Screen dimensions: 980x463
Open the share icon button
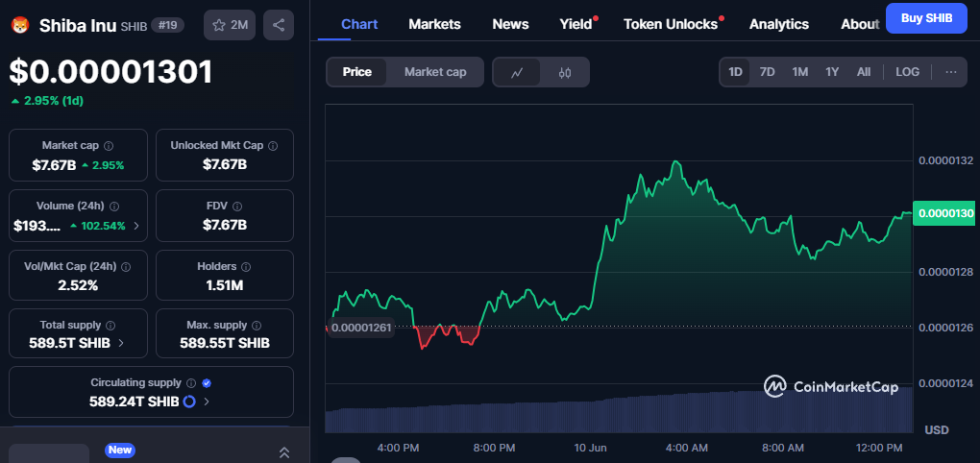coord(279,25)
